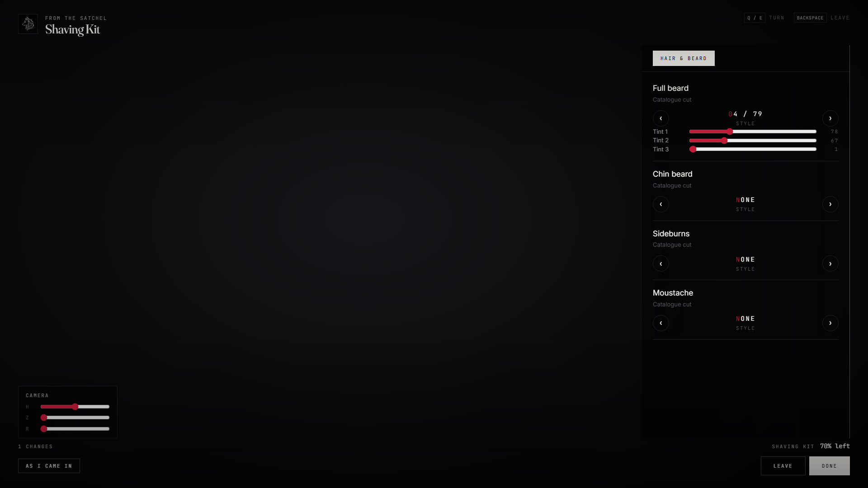Set the camera H slider
This screenshot has height=488, width=868.
[75, 407]
